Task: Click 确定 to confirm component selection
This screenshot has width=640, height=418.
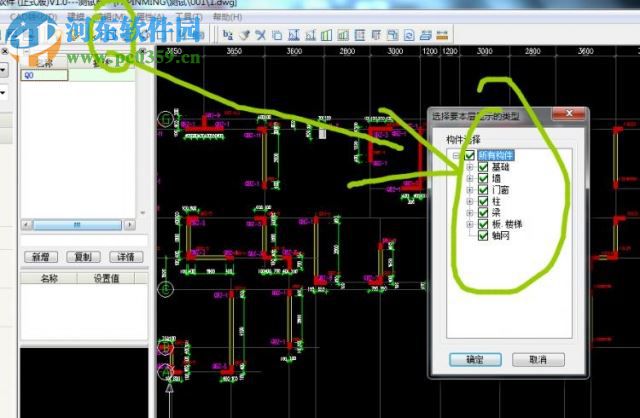Action: click(476, 360)
